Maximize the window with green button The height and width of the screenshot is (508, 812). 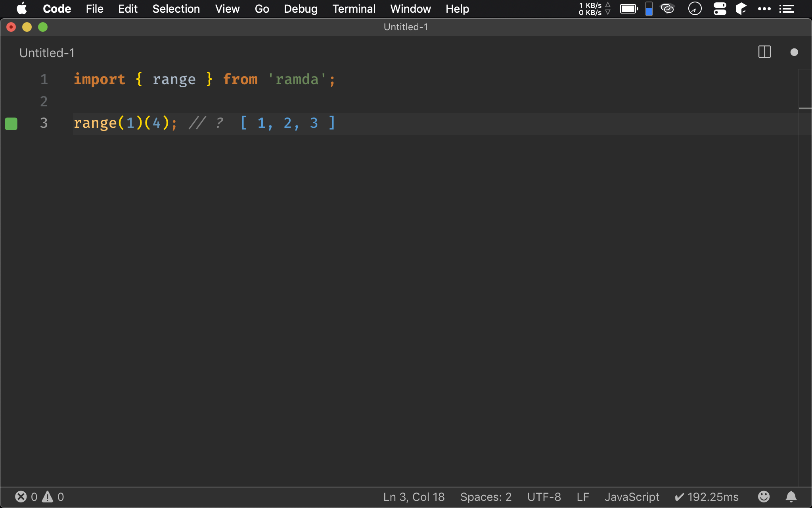[43, 27]
